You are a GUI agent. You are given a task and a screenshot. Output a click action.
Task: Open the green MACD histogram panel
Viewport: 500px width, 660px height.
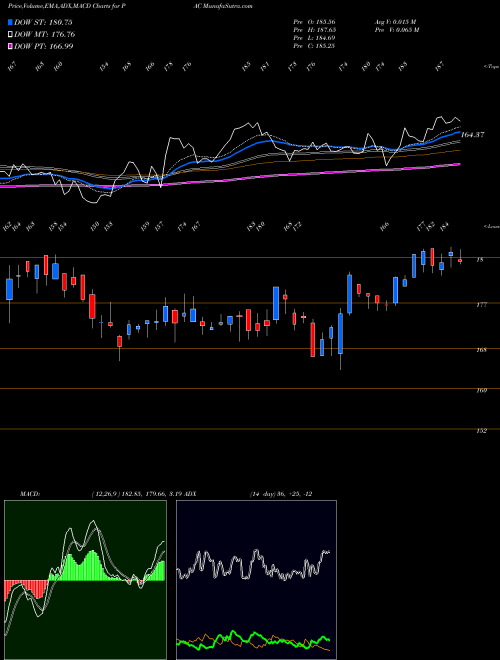(x=85, y=580)
